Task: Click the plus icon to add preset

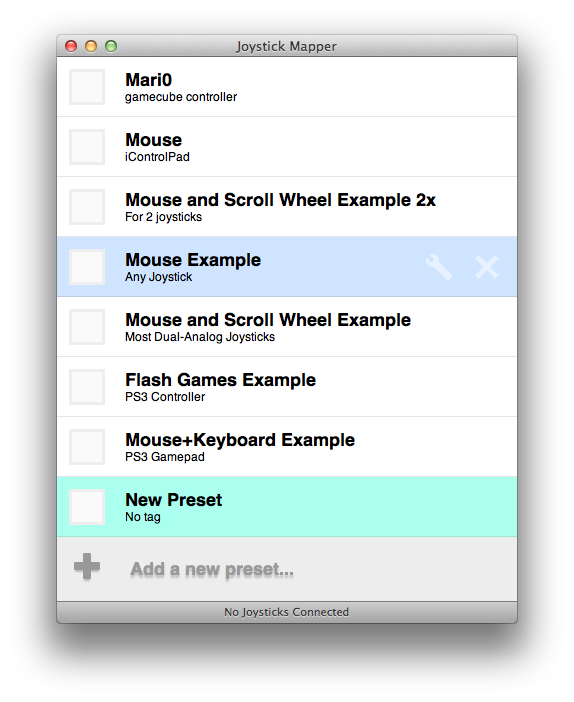Action: pyautogui.click(x=87, y=566)
